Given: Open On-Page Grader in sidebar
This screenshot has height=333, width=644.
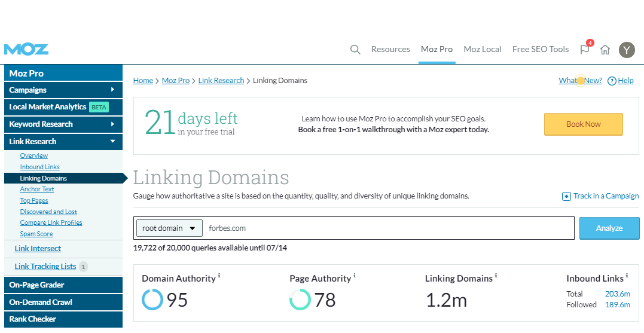Looking at the screenshot, I should pos(63,285).
